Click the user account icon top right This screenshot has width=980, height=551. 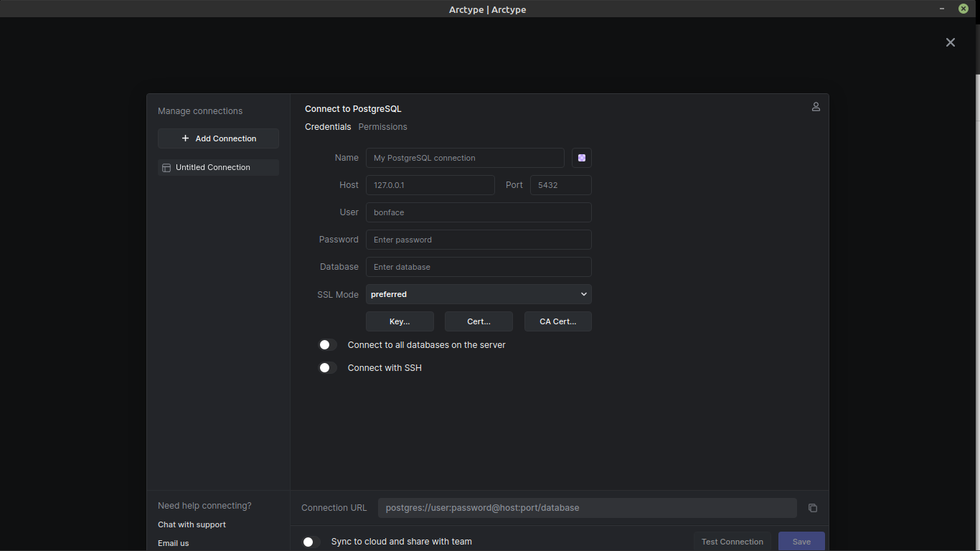point(816,106)
